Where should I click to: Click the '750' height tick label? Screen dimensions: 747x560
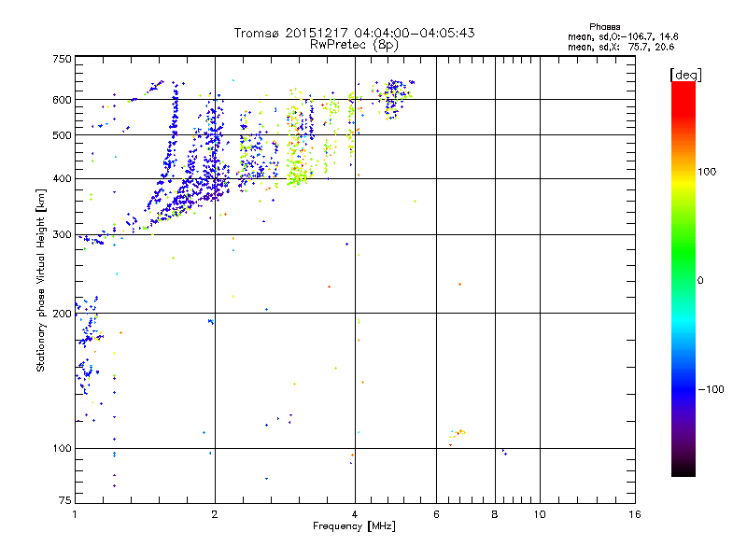click(62, 59)
